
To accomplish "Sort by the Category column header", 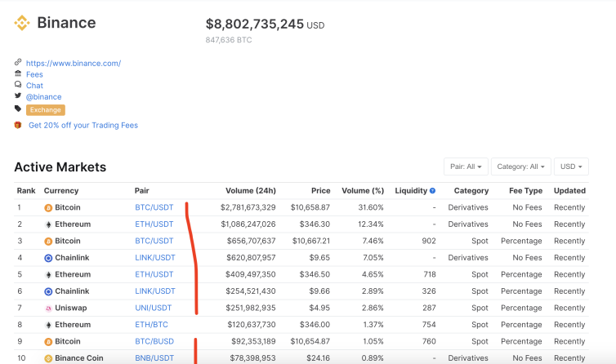I will tap(471, 190).
